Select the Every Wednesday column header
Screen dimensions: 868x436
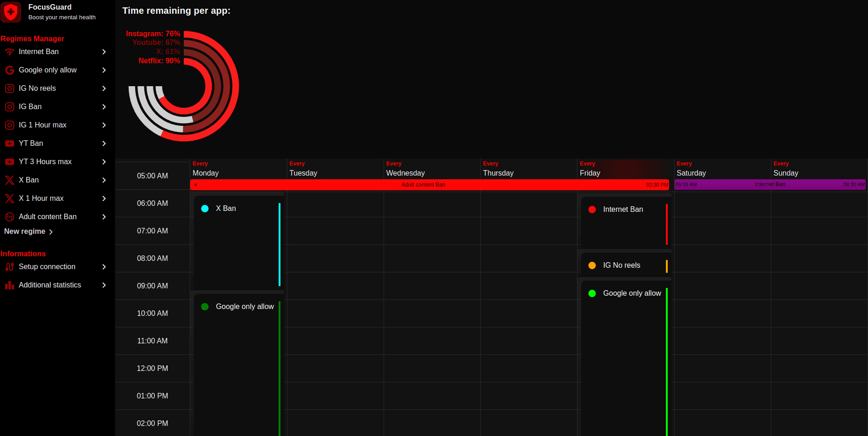click(x=405, y=169)
